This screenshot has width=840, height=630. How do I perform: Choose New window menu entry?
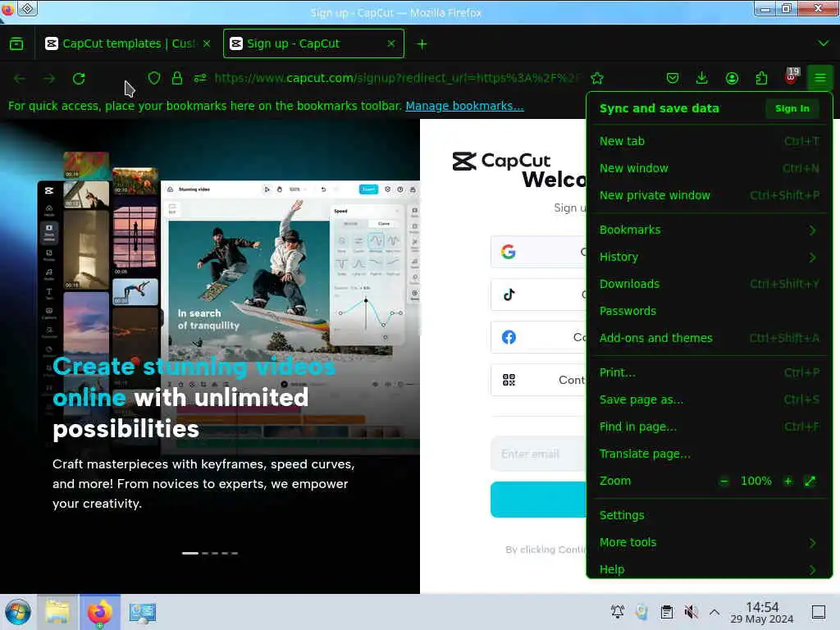point(710,168)
